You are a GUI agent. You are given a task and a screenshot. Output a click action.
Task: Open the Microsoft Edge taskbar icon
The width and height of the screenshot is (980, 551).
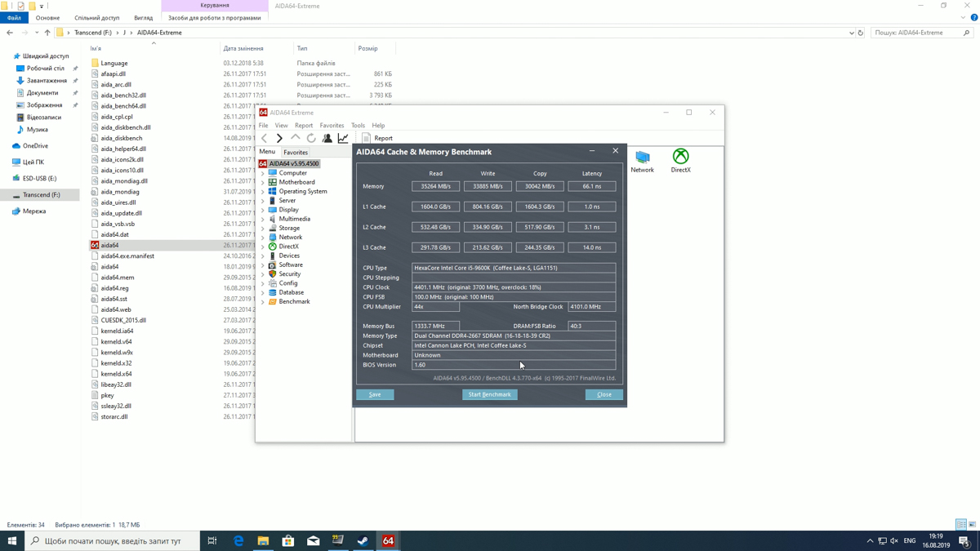pos(238,540)
